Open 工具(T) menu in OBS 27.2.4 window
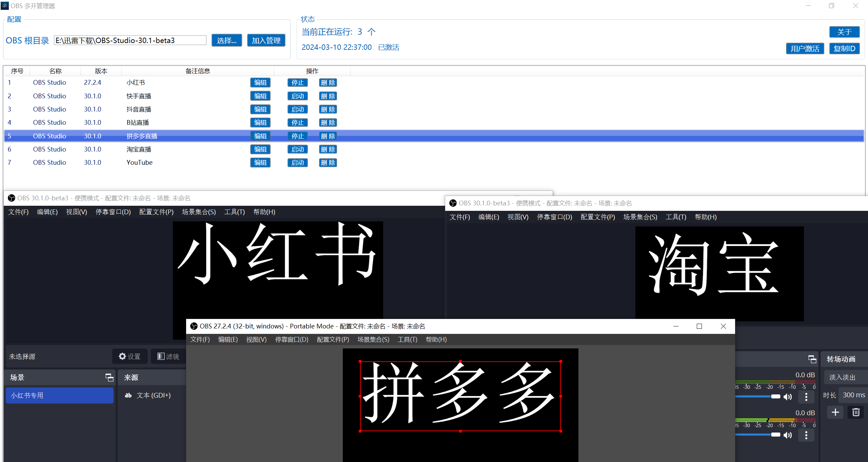This screenshot has height=462, width=868. point(408,339)
